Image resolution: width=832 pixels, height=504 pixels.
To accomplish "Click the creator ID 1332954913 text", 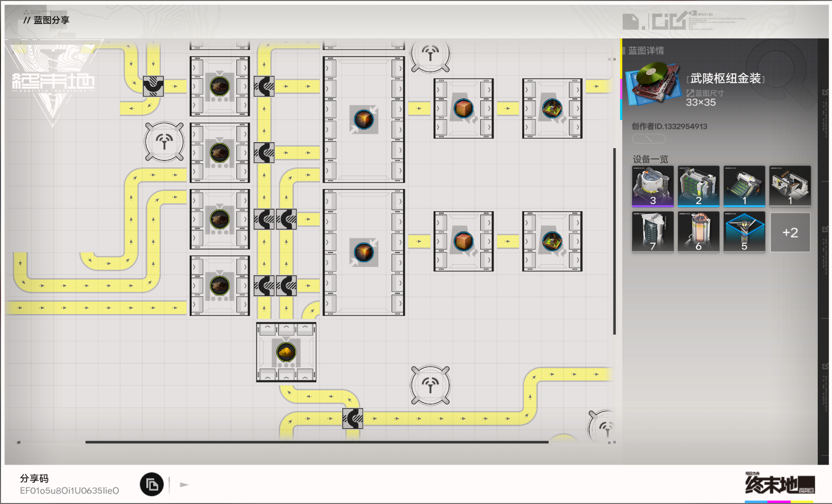I will click(x=669, y=126).
